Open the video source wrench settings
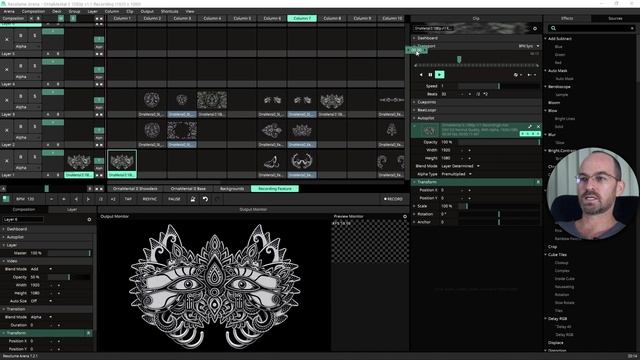640x360 pixels. [x=530, y=127]
